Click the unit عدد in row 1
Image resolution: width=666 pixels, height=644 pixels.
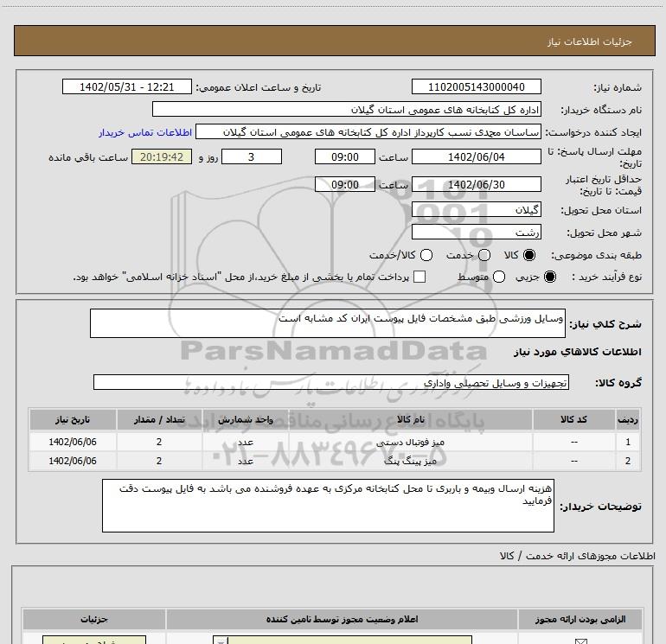point(246,443)
